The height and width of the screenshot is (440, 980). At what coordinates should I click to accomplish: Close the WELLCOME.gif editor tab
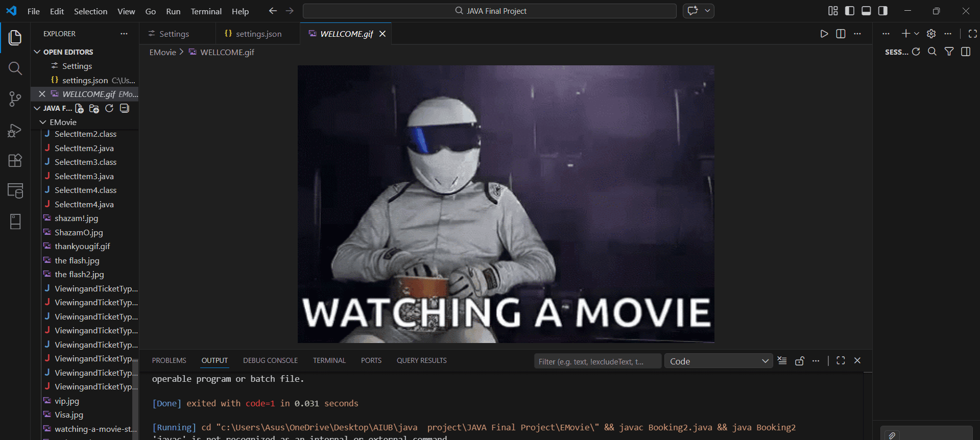383,34
